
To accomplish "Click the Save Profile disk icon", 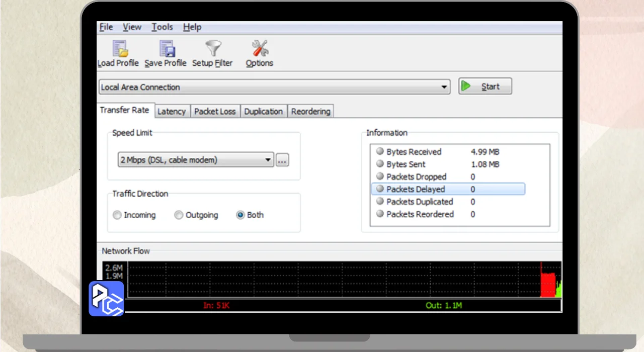I will [x=167, y=49].
